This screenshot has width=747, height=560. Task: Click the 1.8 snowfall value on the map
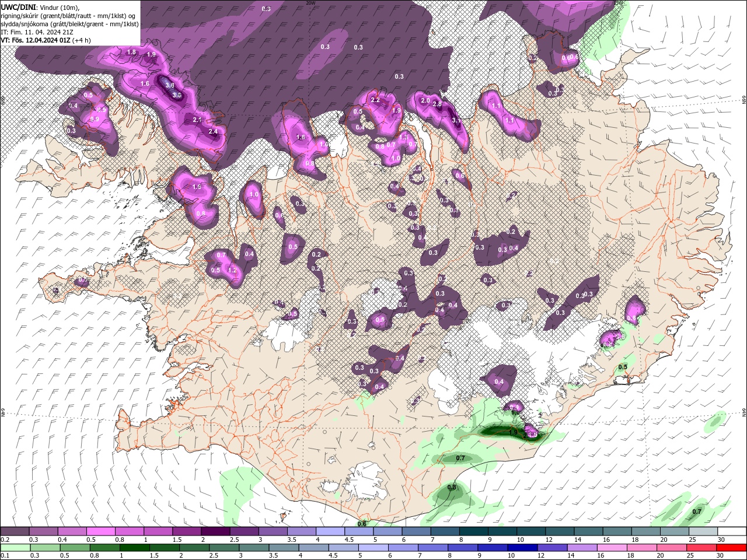coord(131,52)
